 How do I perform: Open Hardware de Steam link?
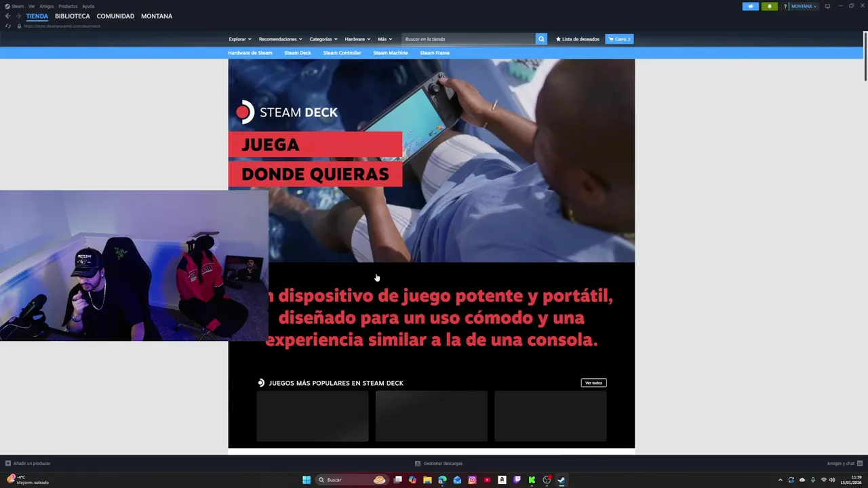coord(250,53)
